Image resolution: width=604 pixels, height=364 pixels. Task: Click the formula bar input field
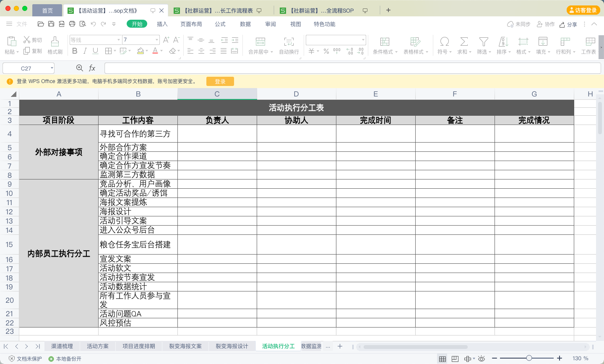pyautogui.click(x=352, y=68)
